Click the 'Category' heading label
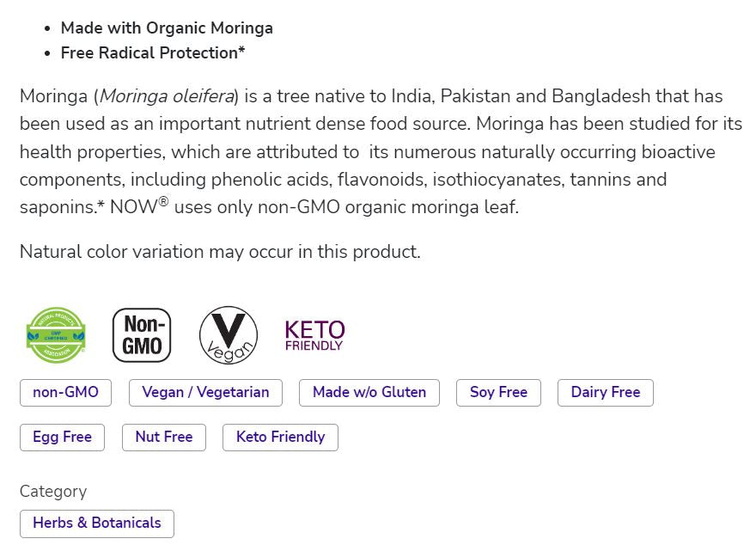756x551 pixels. click(x=53, y=492)
